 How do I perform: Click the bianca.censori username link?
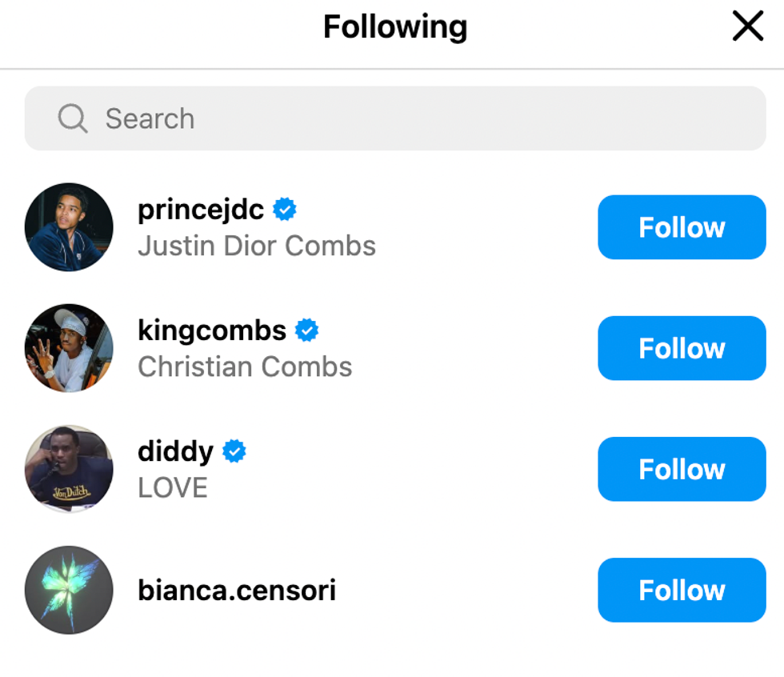click(237, 591)
